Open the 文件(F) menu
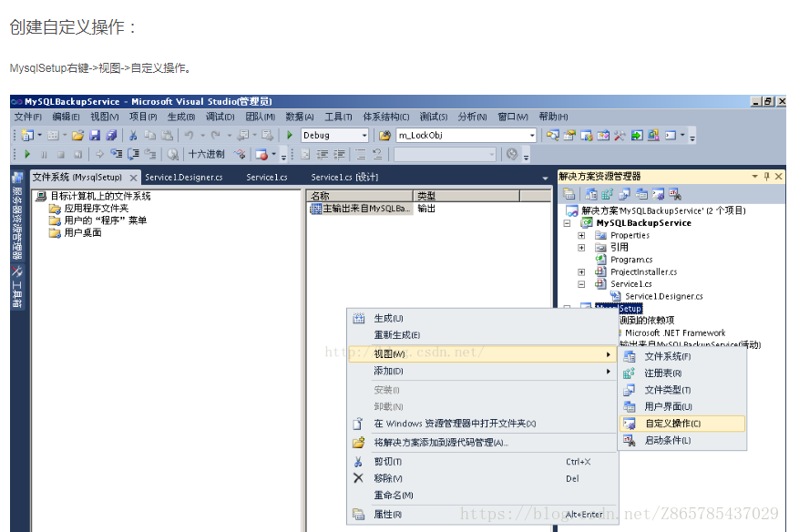This screenshot has width=789, height=532. [27, 117]
